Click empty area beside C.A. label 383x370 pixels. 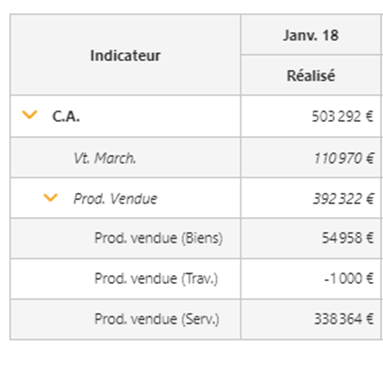160,116
